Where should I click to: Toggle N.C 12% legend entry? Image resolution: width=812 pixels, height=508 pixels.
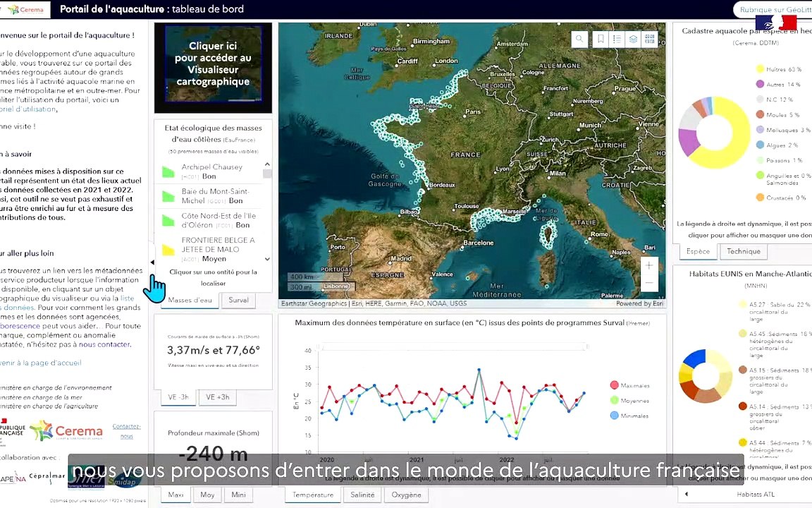click(x=775, y=99)
